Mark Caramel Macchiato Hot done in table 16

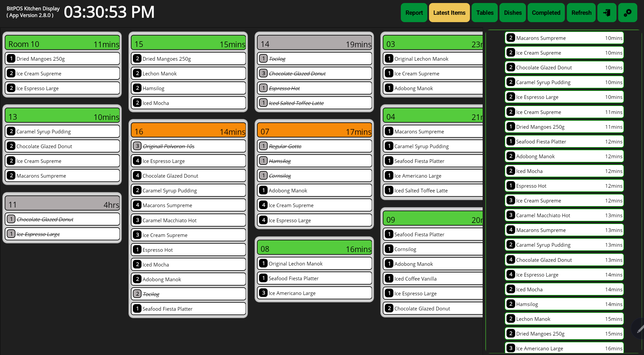coord(189,220)
